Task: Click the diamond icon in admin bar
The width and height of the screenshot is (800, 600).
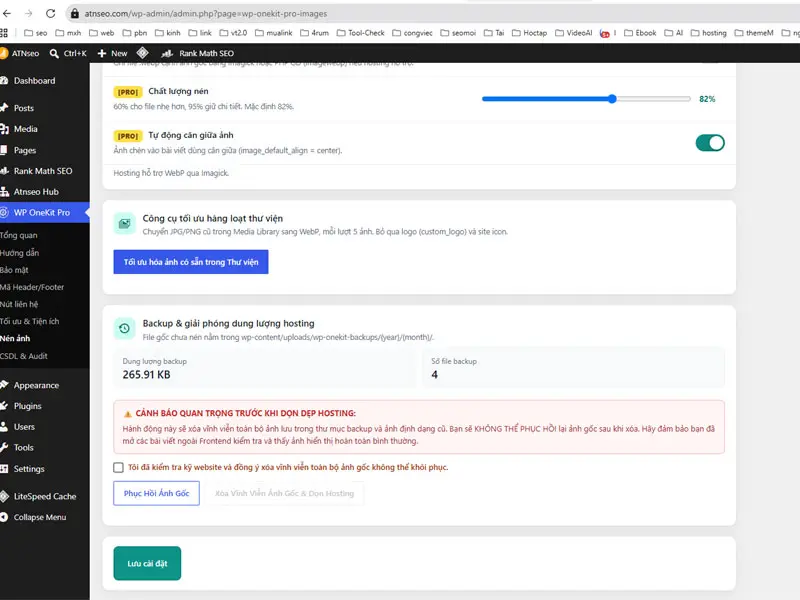Action: (142, 53)
